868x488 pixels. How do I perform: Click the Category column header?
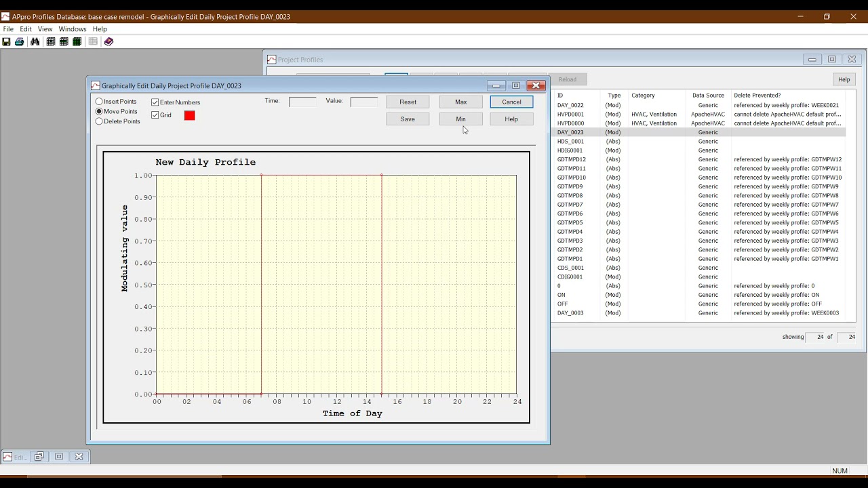click(x=644, y=96)
